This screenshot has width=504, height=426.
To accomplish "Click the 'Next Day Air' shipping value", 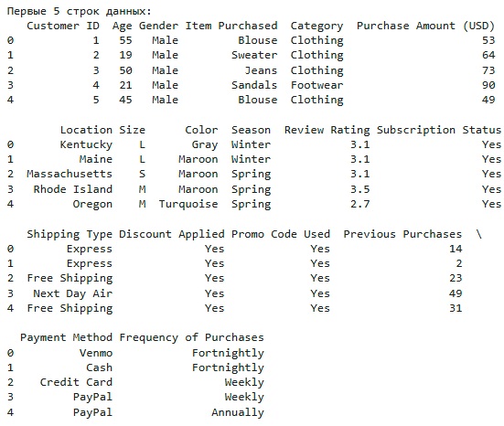I will (x=73, y=293).
